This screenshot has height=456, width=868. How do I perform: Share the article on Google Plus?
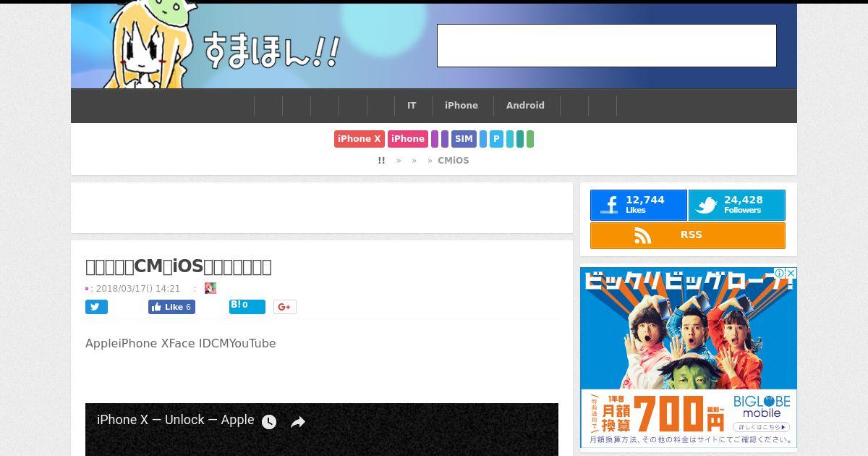285,307
